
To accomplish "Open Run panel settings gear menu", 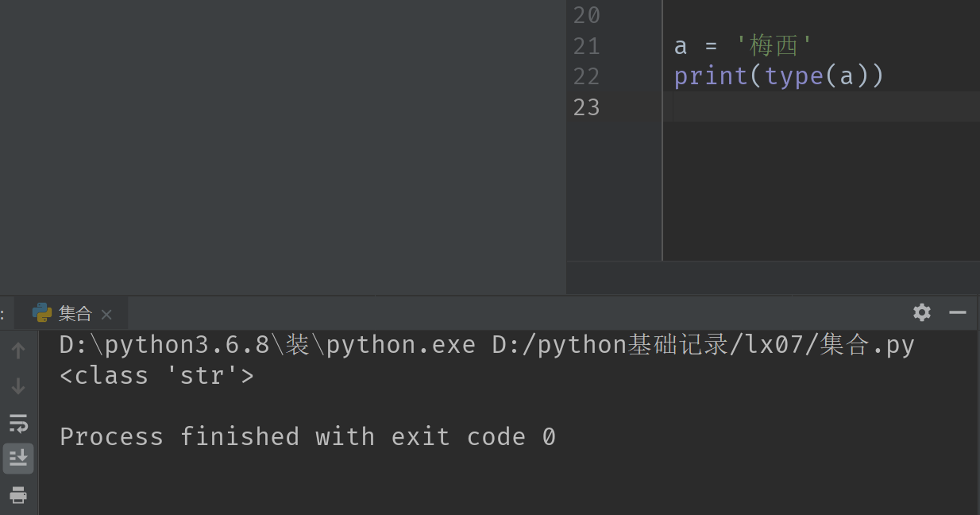I will click(x=922, y=312).
